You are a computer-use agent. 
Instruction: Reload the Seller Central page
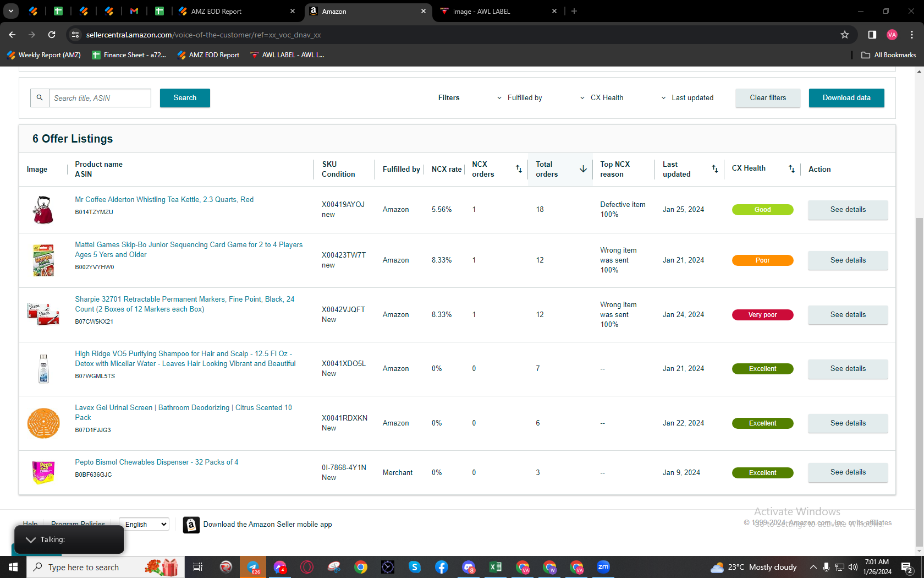coord(52,35)
